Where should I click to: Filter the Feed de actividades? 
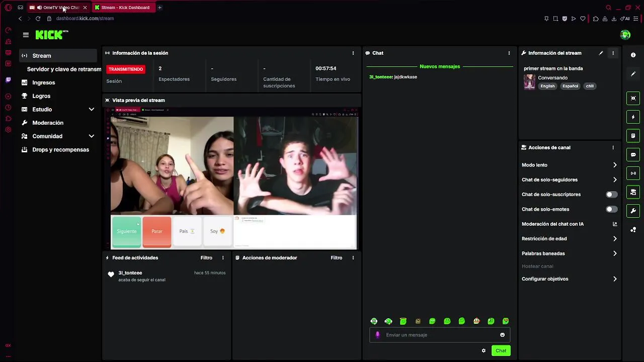pyautogui.click(x=206, y=258)
